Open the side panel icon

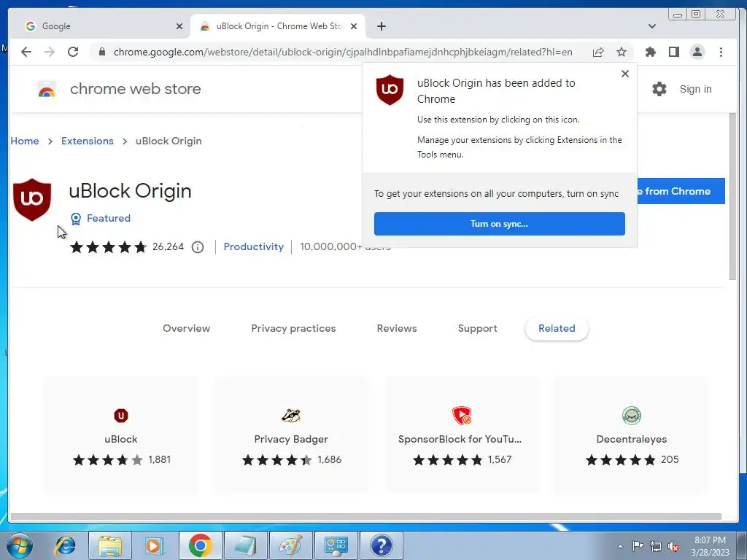click(673, 52)
